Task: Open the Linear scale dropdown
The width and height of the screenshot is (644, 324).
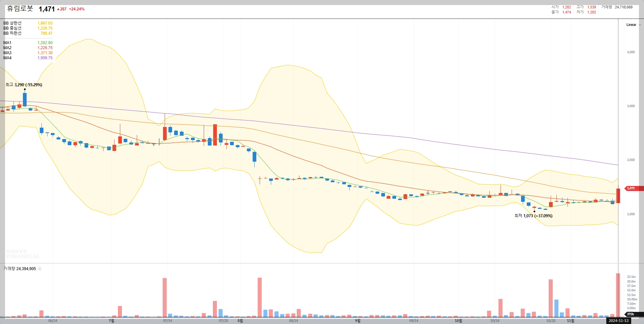Action: [x=633, y=25]
